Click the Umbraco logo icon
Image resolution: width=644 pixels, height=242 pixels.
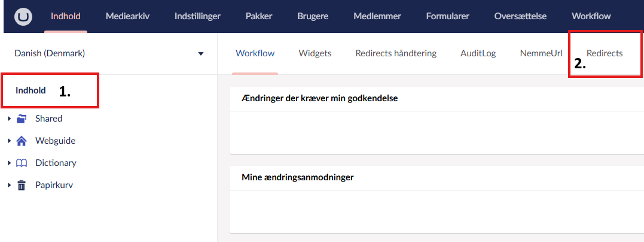[25, 16]
